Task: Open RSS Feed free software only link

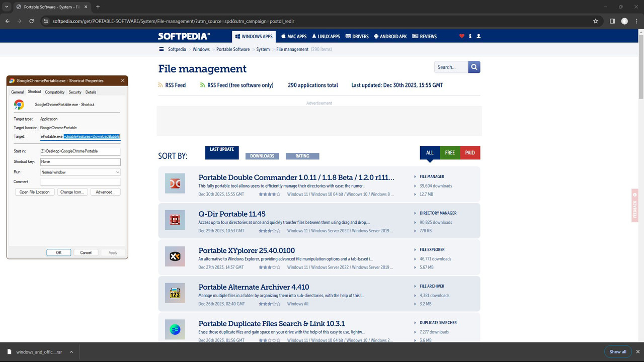Action: (x=236, y=85)
